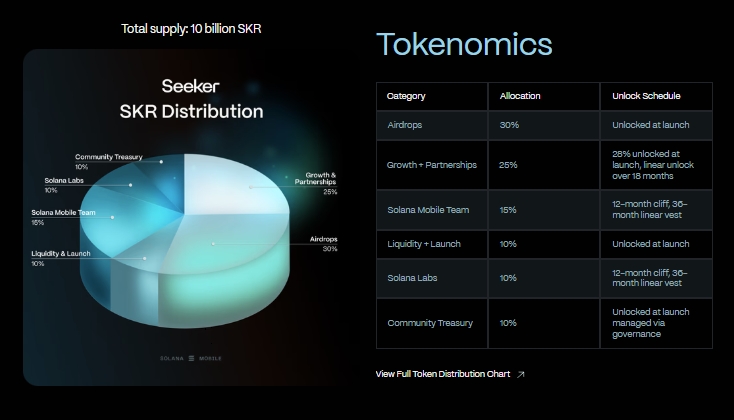Click the Tokenomics heading

pos(464,45)
